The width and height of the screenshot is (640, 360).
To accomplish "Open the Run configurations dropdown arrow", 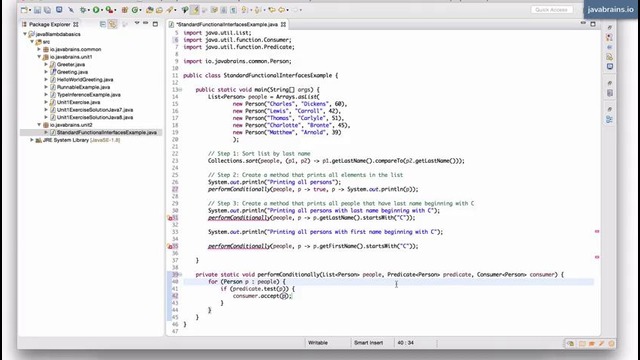I will click(102, 10).
